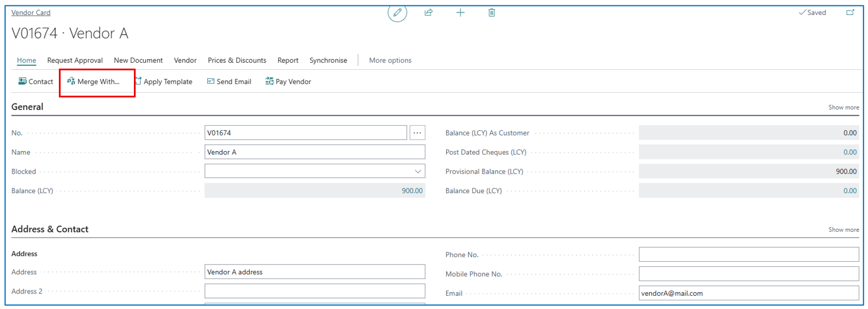Click Send Email action
This screenshot has height=309, width=868.
pyautogui.click(x=229, y=82)
